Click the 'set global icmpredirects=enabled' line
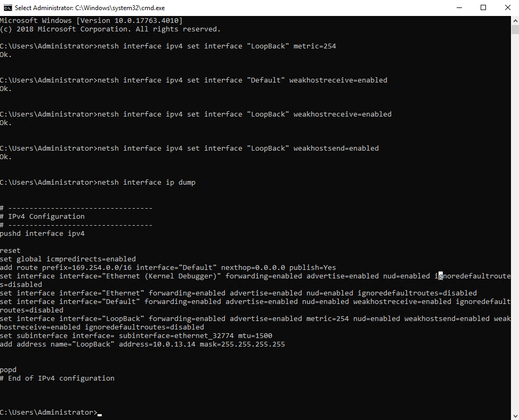519x420 pixels. click(x=69, y=259)
